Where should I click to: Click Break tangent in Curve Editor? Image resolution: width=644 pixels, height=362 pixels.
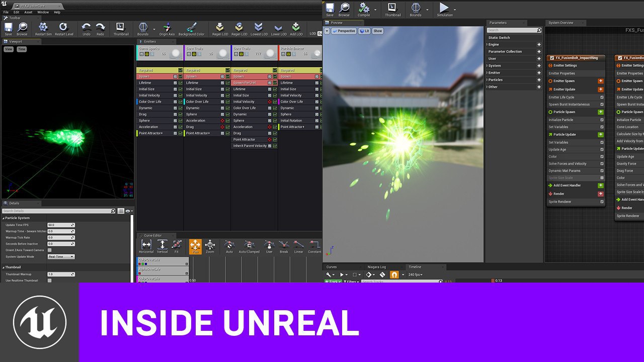(x=284, y=246)
